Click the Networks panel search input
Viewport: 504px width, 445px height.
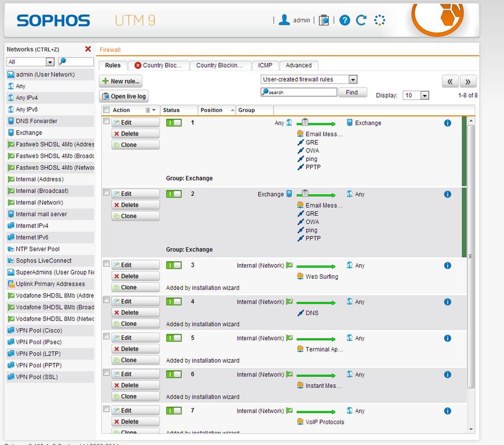click(76, 61)
